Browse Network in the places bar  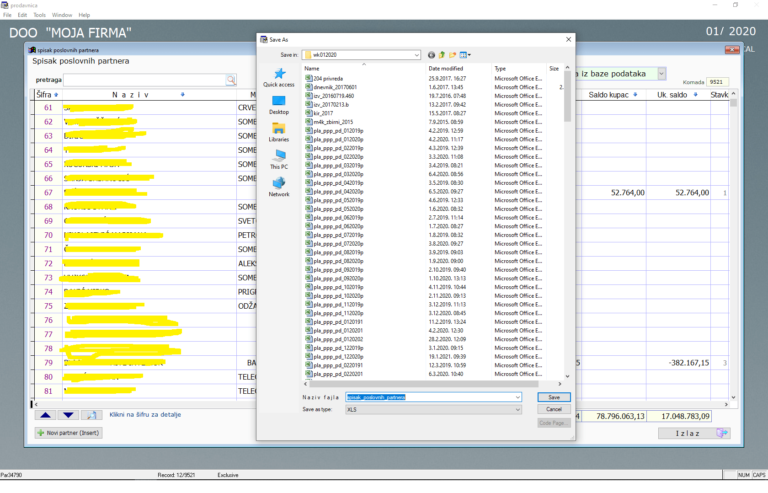pos(279,188)
